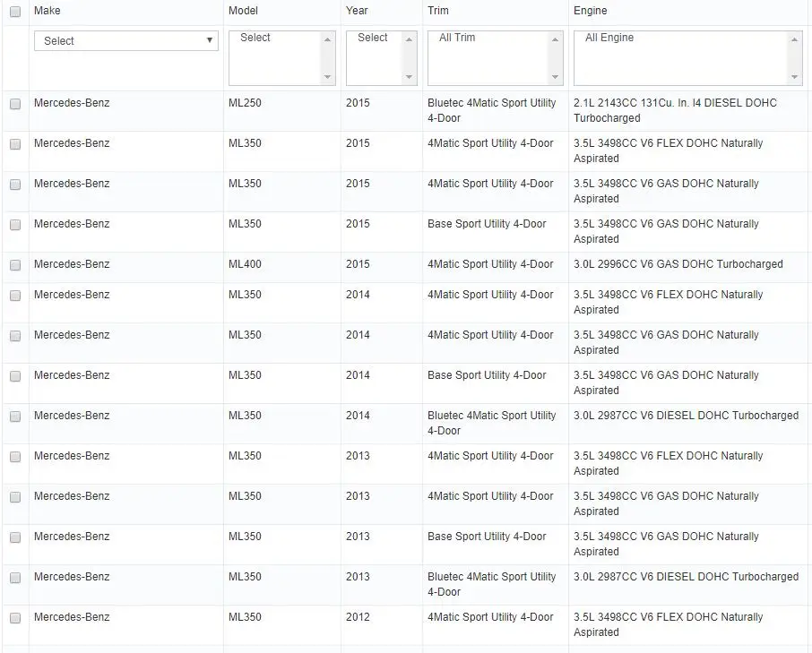Open the Make Select dropdown
Screen dimensions: 812x653
[126, 41]
